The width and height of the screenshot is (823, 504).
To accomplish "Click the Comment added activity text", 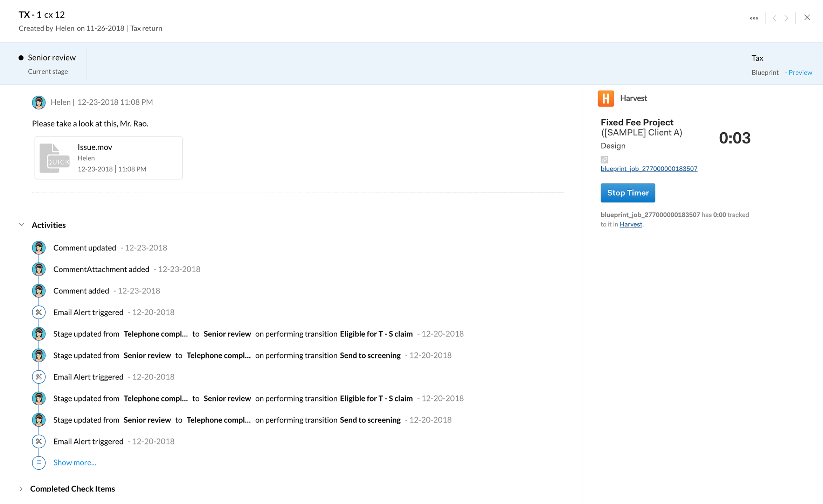I will [x=81, y=291].
